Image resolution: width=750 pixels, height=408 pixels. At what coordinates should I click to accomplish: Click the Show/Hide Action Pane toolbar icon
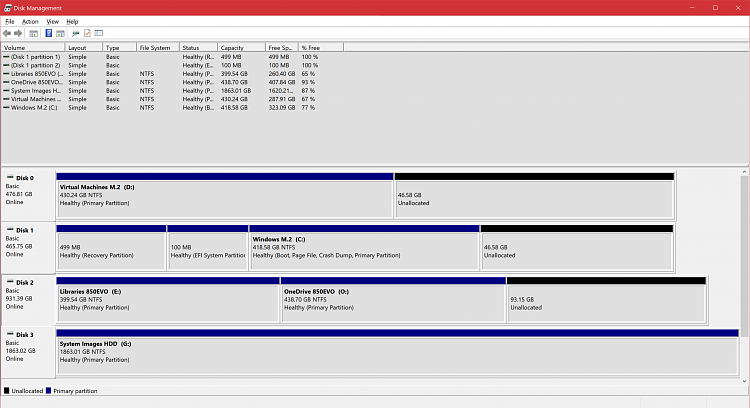(x=60, y=33)
